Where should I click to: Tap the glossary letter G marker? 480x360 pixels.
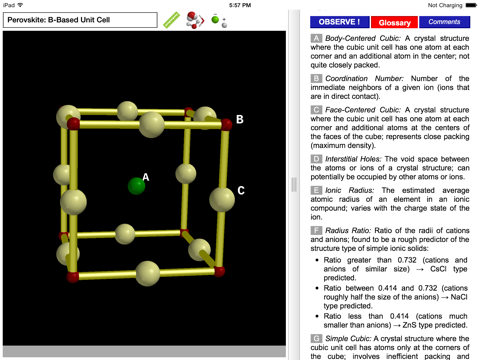tap(316, 338)
